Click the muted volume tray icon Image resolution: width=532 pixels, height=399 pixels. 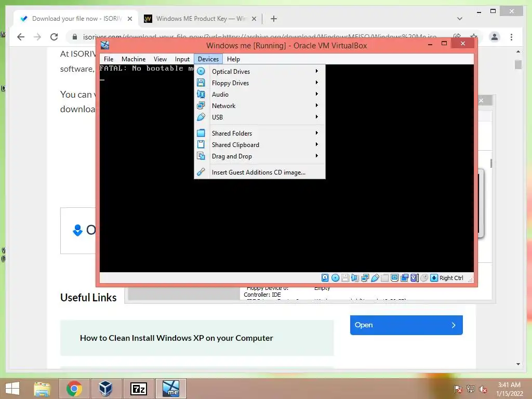pos(483,389)
